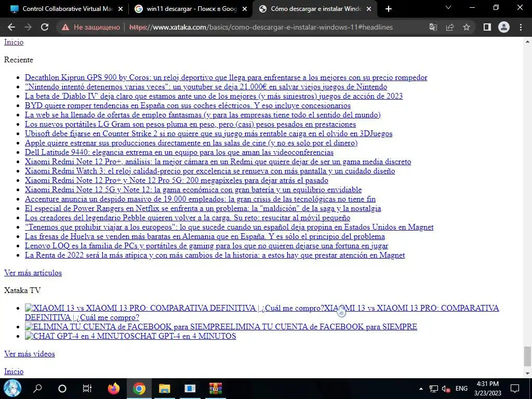This screenshot has height=399, width=532.
Task: Open BYD coches eléctricos article
Action: (x=188, y=105)
